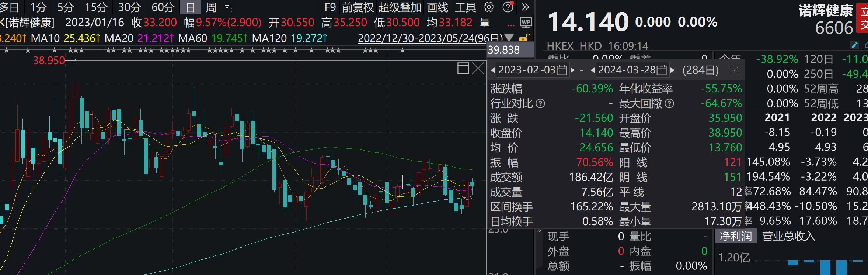Show help for 最大回撤
The image size is (868, 275).
click(669, 104)
